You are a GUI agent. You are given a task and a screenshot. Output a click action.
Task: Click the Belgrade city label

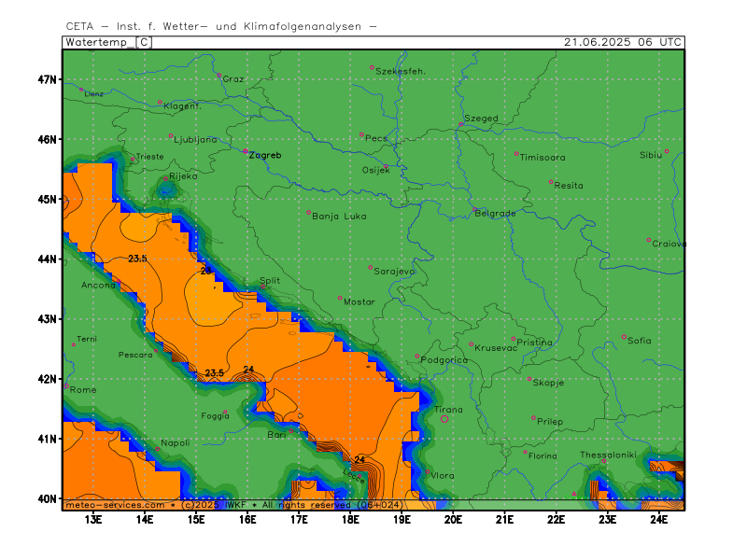point(495,214)
